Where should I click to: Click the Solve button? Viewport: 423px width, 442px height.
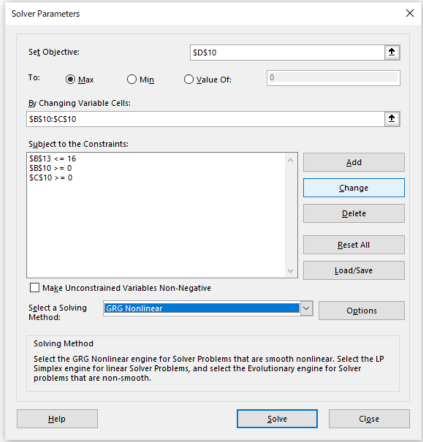pyautogui.click(x=277, y=419)
